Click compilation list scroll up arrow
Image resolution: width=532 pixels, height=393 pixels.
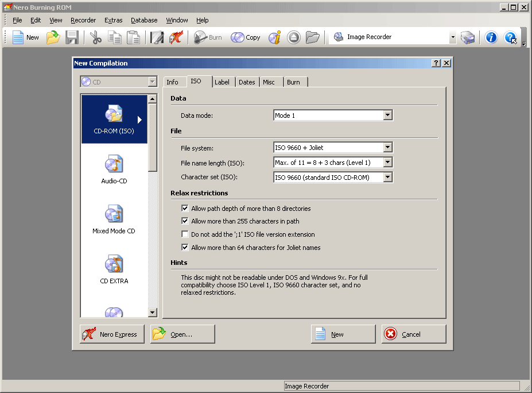(152, 99)
